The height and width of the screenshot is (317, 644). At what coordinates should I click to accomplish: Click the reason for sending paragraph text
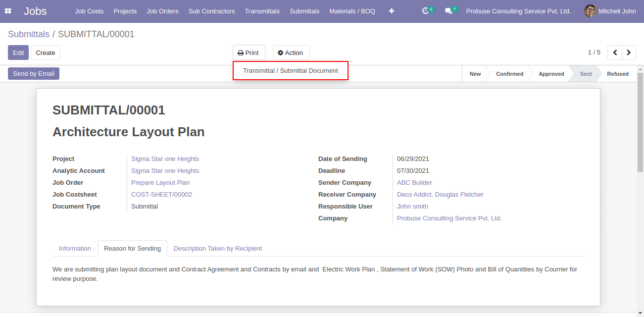315,274
